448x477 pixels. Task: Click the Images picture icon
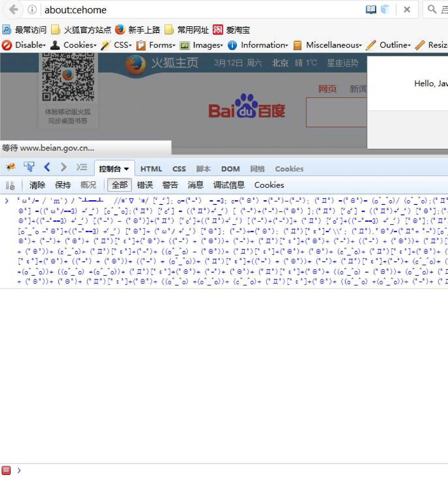(185, 45)
